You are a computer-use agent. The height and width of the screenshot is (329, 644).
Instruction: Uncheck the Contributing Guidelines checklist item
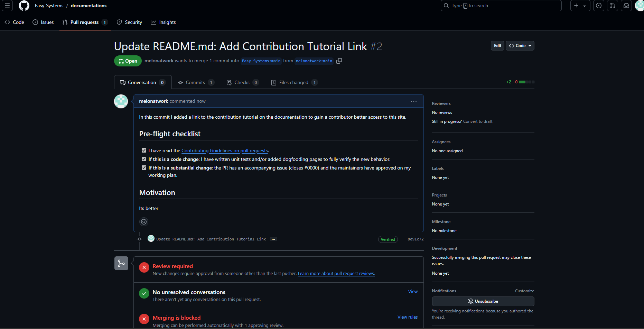[144, 150]
